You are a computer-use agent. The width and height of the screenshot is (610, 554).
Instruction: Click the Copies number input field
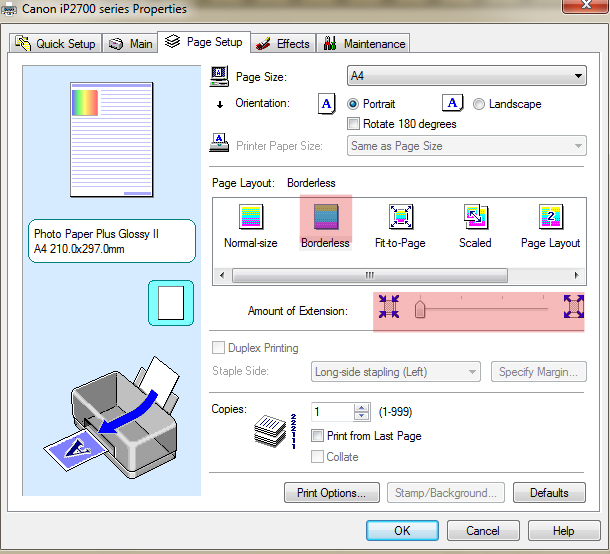pyautogui.click(x=333, y=412)
